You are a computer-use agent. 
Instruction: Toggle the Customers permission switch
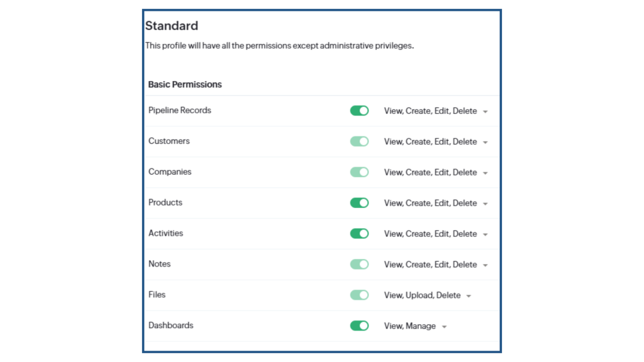(x=359, y=141)
